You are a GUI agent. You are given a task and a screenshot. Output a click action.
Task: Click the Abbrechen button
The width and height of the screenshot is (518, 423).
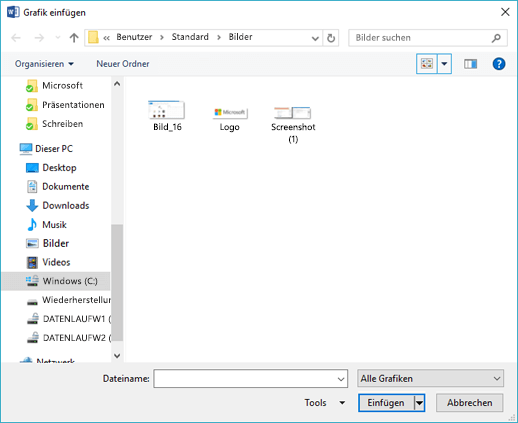(x=469, y=403)
